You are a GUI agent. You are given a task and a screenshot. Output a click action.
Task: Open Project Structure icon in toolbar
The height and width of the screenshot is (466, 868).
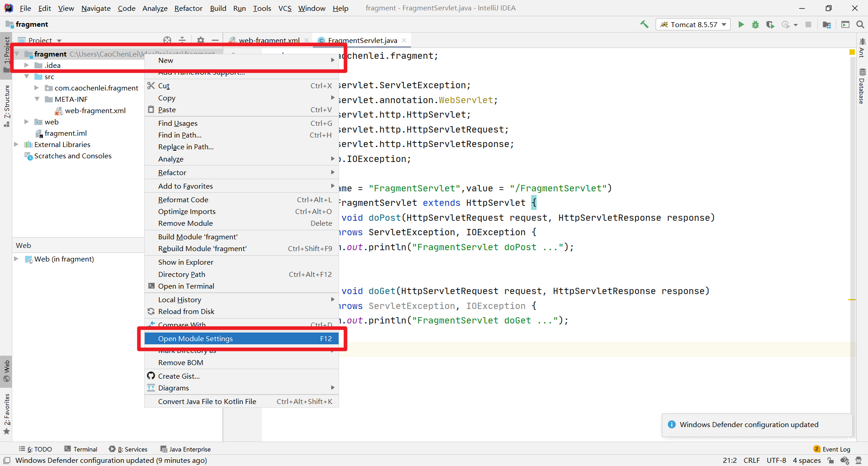point(827,24)
